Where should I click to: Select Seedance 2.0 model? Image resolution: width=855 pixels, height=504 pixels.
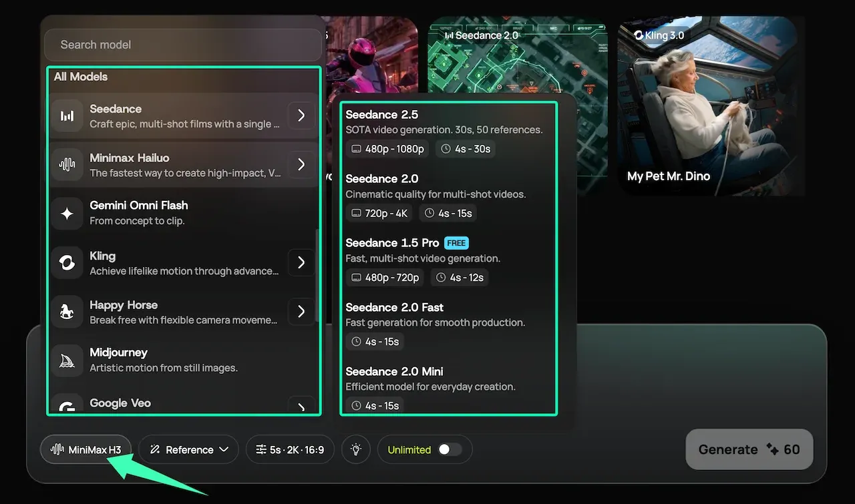448,196
